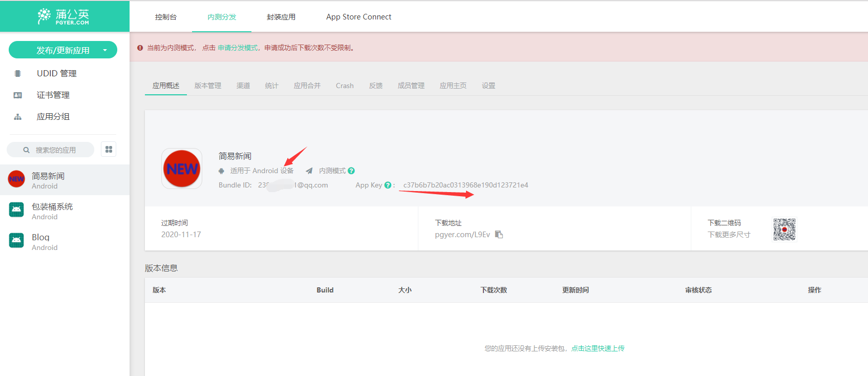Click the red warning icon in the banner
868x376 pixels.
click(x=140, y=48)
